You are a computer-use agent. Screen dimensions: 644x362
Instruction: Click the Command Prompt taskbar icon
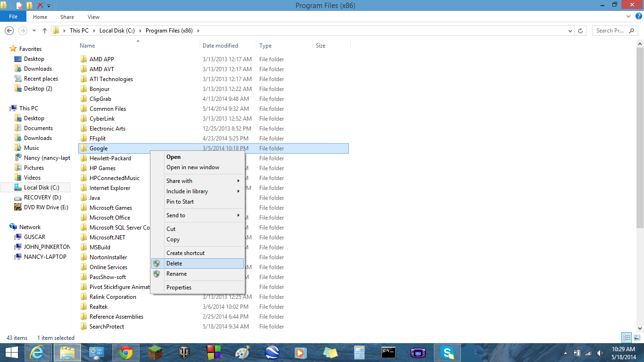(388, 353)
